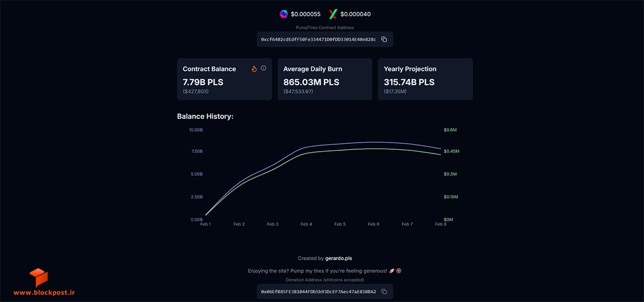The image size is (644, 302).
Task: Open the info icon beside Contract Balance
Action: tap(263, 68)
